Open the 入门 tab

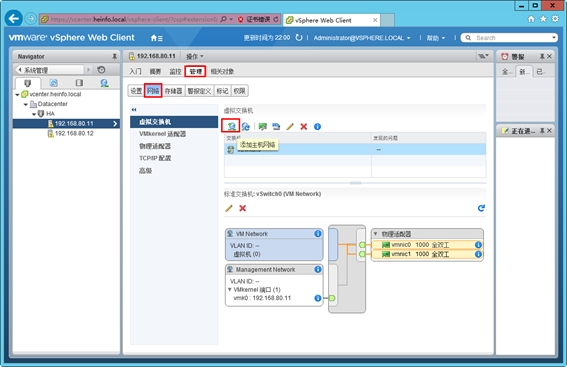tap(136, 71)
